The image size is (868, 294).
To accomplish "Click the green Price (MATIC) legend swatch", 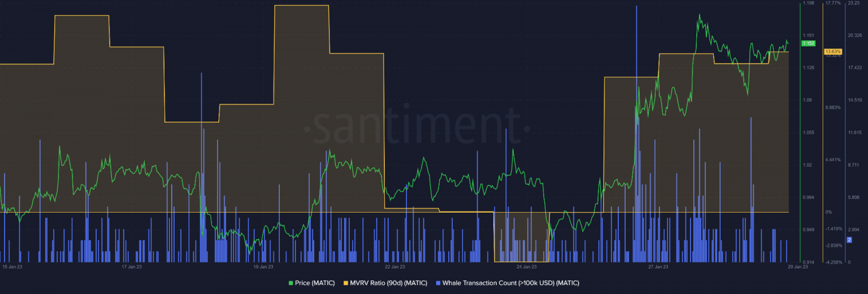I will point(291,283).
